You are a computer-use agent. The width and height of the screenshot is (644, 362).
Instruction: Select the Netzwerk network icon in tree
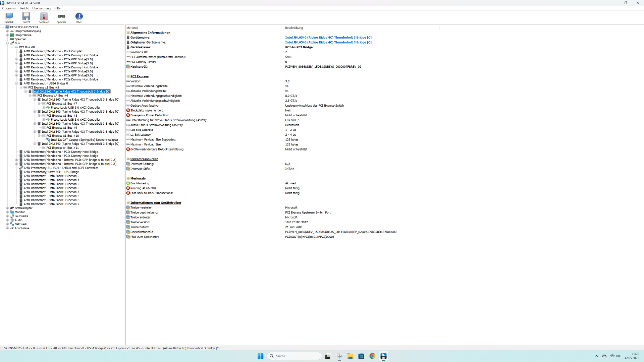tap(12, 224)
